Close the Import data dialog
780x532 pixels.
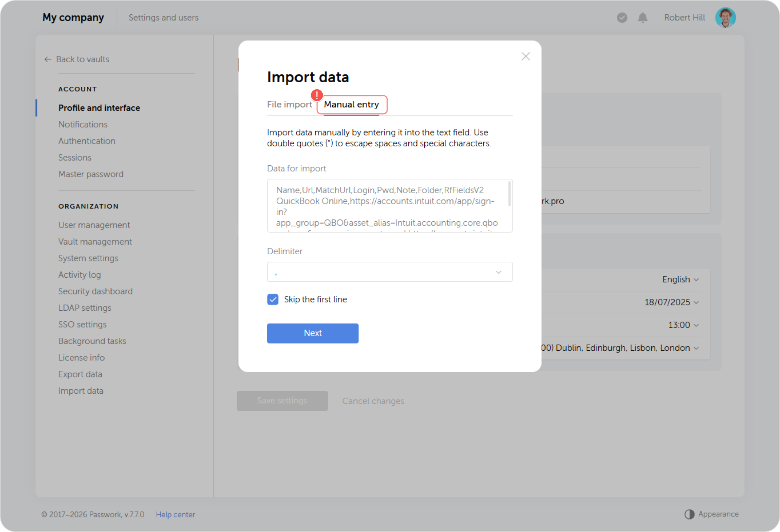[525, 56]
